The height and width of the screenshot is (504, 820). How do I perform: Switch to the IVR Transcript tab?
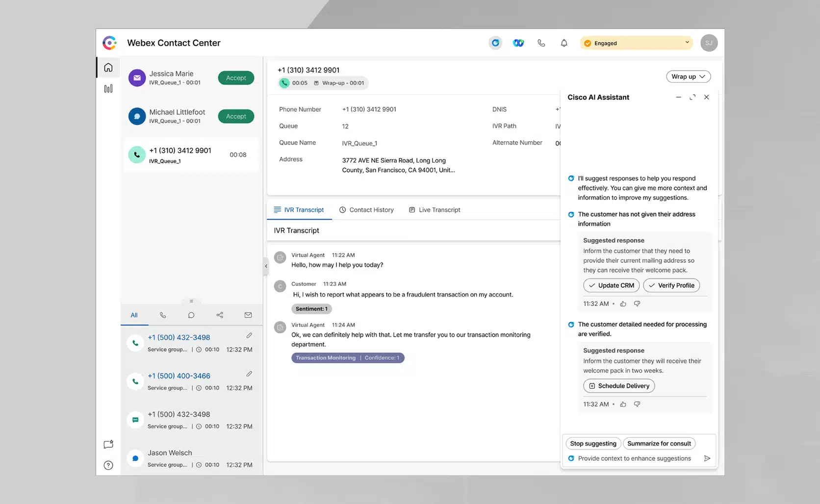299,210
